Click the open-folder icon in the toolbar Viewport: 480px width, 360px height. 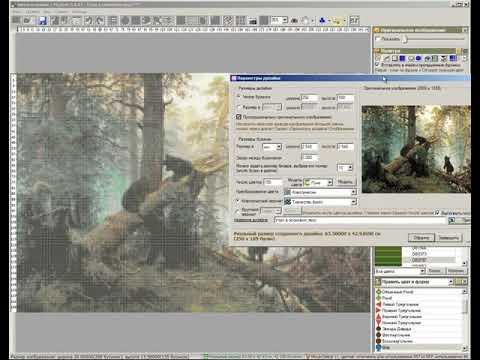pos(28,21)
